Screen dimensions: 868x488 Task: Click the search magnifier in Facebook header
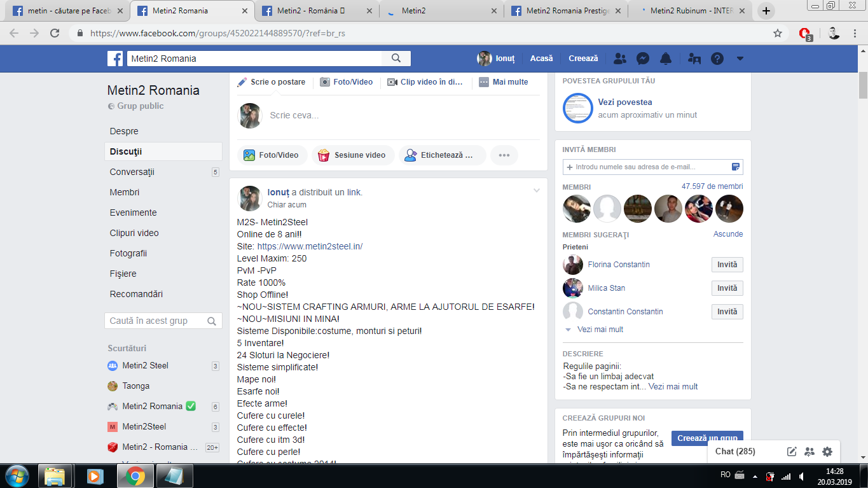pos(396,59)
